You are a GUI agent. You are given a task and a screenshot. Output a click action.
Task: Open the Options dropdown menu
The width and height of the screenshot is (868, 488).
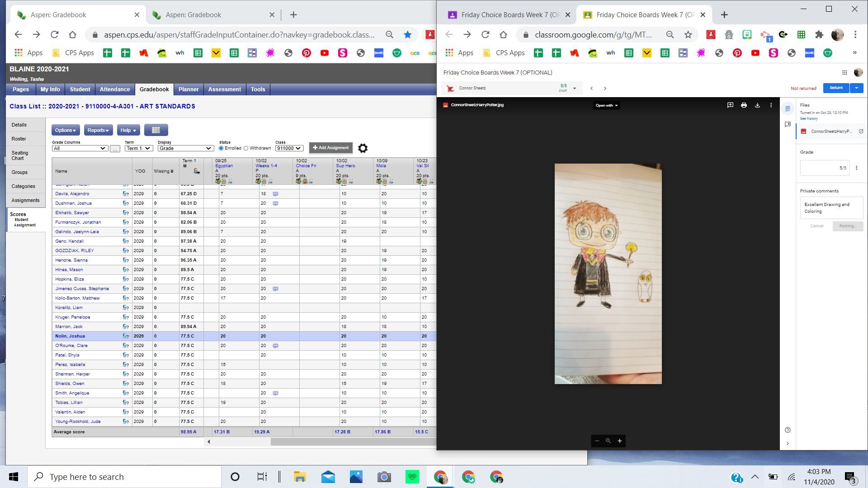65,130
